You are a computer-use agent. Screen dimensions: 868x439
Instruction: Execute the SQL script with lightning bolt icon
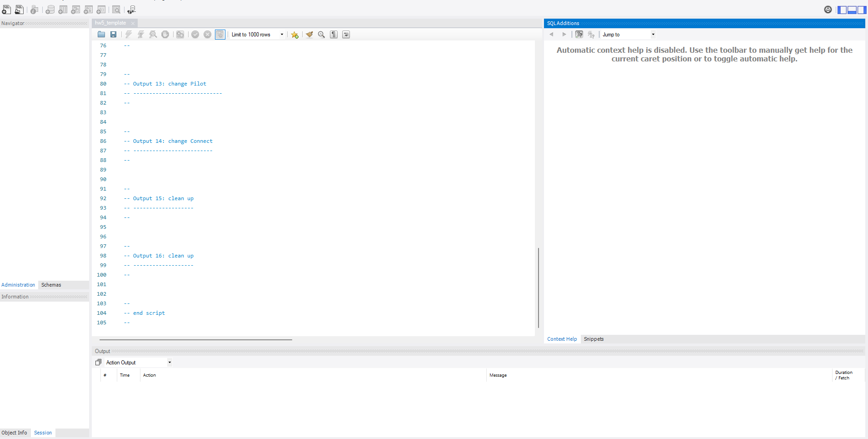tap(129, 34)
